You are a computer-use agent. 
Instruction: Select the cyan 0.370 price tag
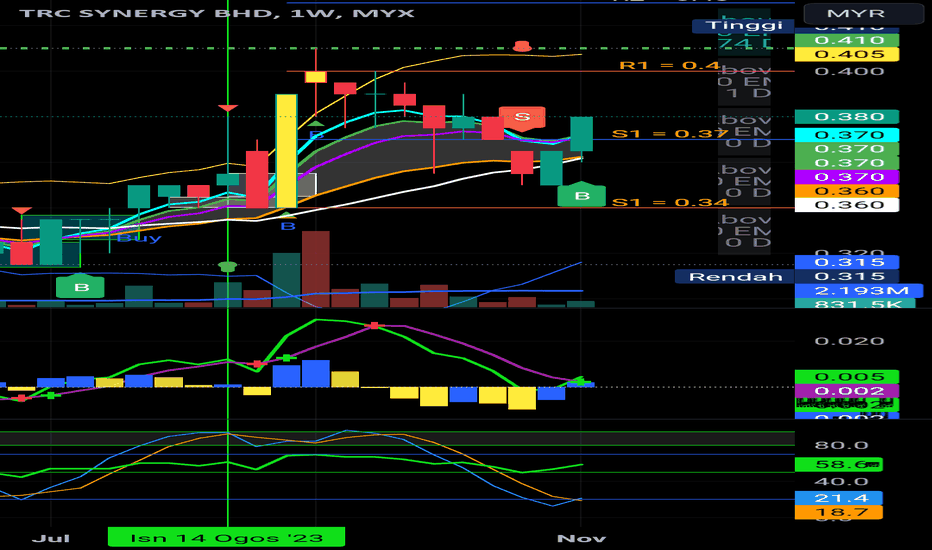(x=847, y=135)
